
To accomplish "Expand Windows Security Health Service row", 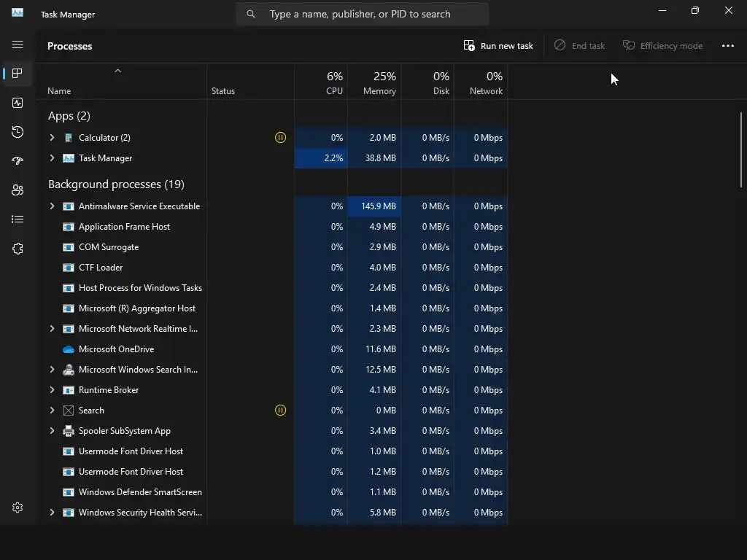I will point(52,513).
